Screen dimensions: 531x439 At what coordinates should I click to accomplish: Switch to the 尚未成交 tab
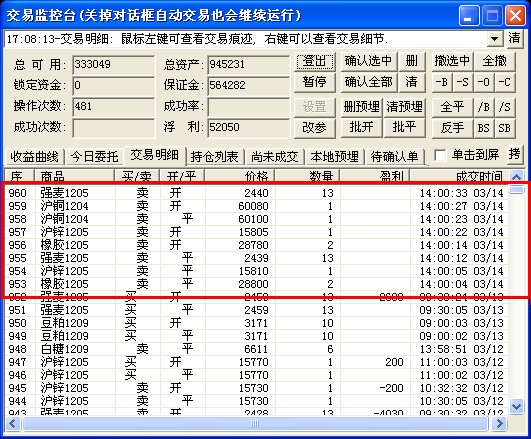(275, 157)
